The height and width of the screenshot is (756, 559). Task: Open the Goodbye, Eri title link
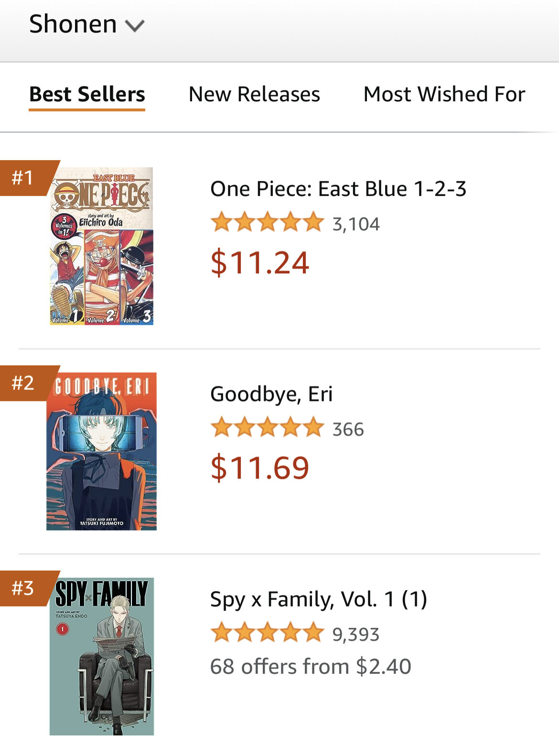[x=271, y=394]
